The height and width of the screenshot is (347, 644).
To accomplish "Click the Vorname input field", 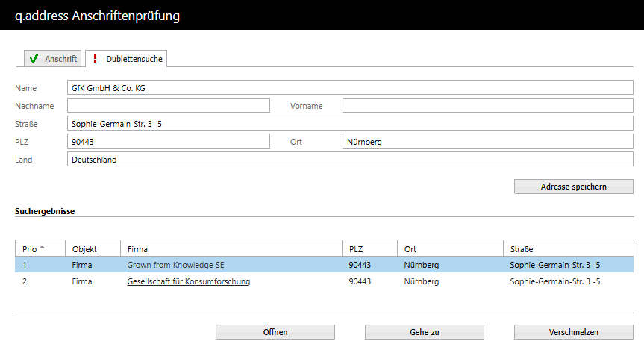I will click(487, 106).
